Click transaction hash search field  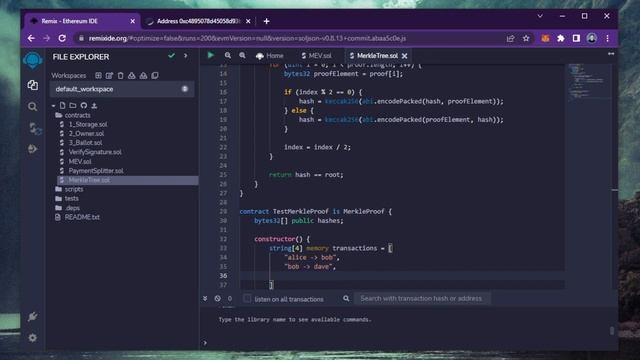tap(422, 298)
